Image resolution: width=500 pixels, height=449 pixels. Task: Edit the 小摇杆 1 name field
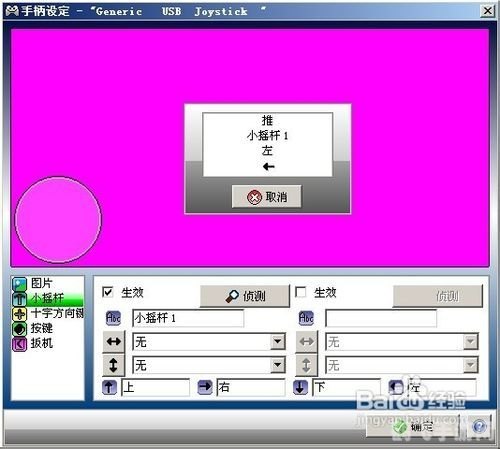coord(188,318)
